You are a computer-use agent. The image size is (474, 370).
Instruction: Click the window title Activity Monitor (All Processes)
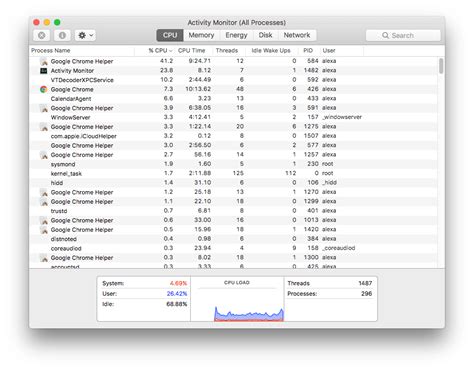tap(237, 23)
